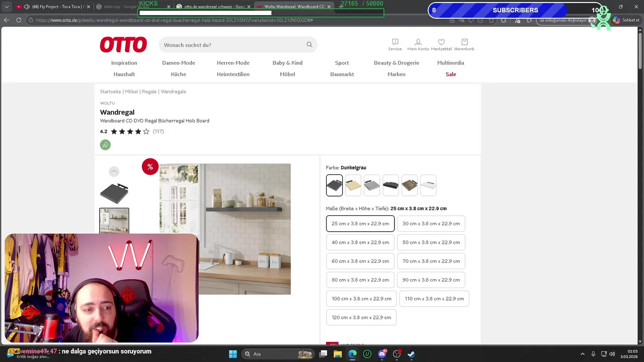Select size 100 cm x 3.8 cm x 22.9 cm
Screen dimensions: 644x362
coord(361,299)
